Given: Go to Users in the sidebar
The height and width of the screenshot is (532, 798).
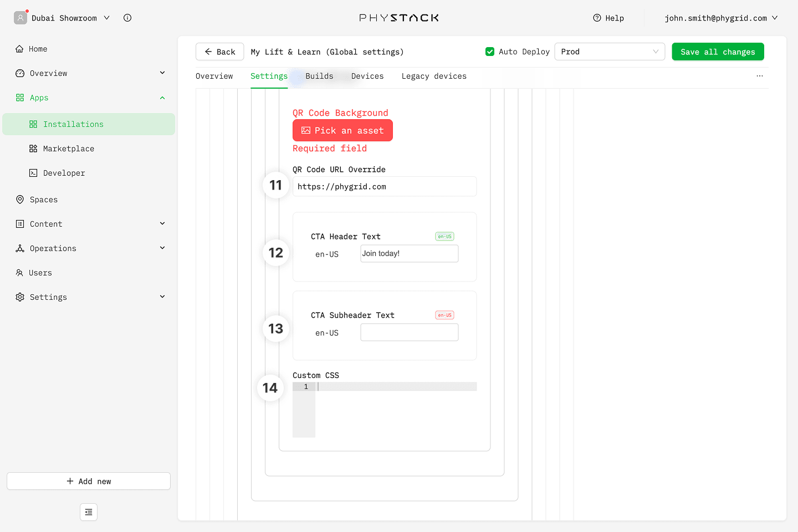Looking at the screenshot, I should [x=89, y=273].
